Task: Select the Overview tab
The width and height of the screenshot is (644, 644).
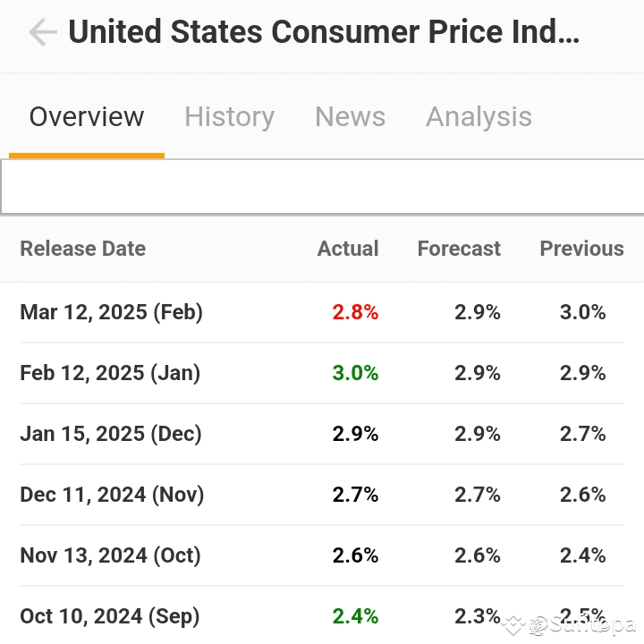Action: (x=87, y=116)
